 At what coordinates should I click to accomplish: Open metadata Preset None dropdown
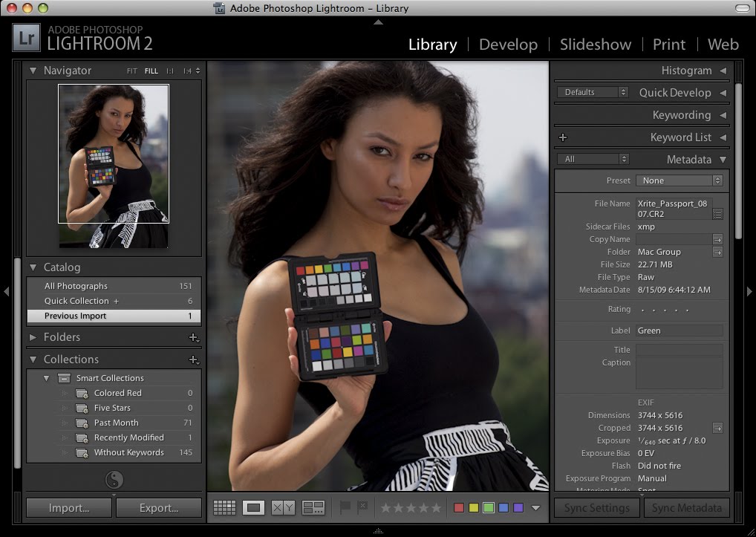[679, 180]
